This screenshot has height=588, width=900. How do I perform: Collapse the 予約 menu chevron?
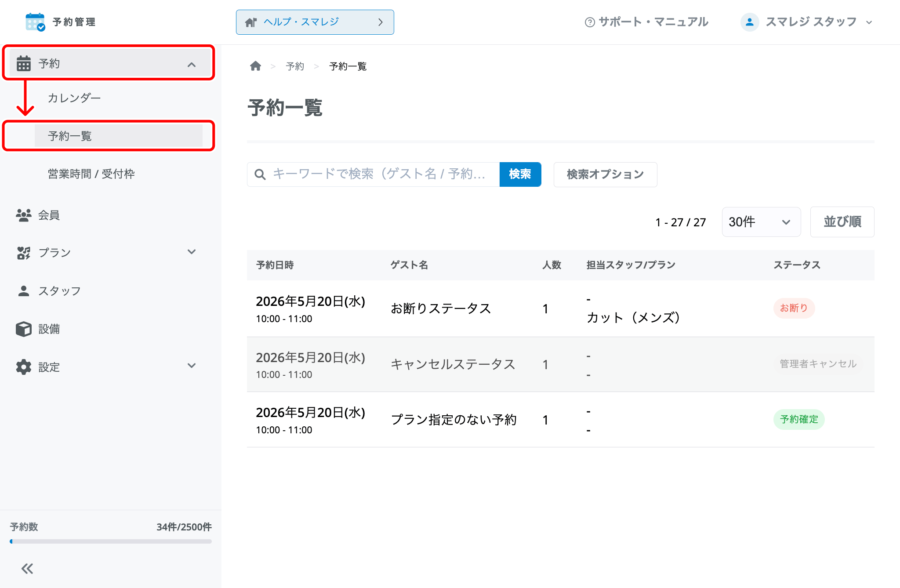click(x=192, y=65)
